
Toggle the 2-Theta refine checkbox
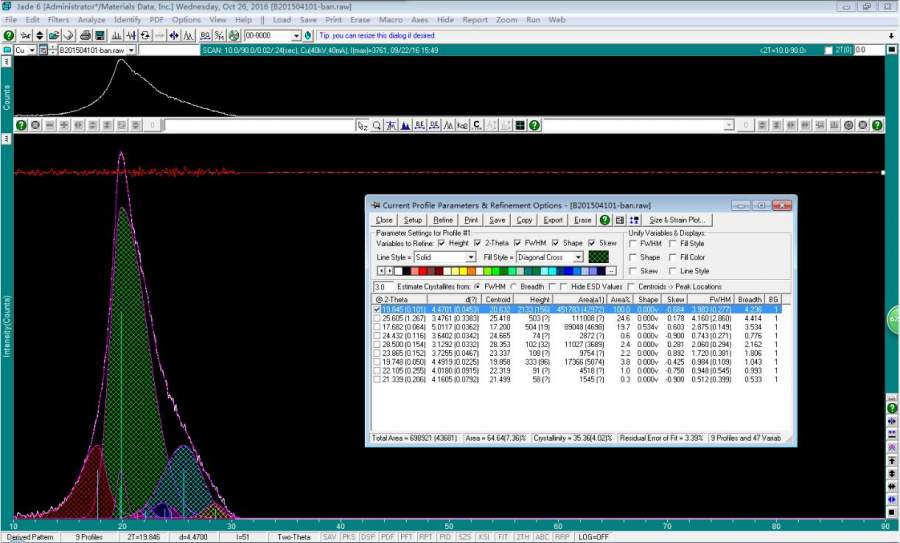click(x=478, y=243)
